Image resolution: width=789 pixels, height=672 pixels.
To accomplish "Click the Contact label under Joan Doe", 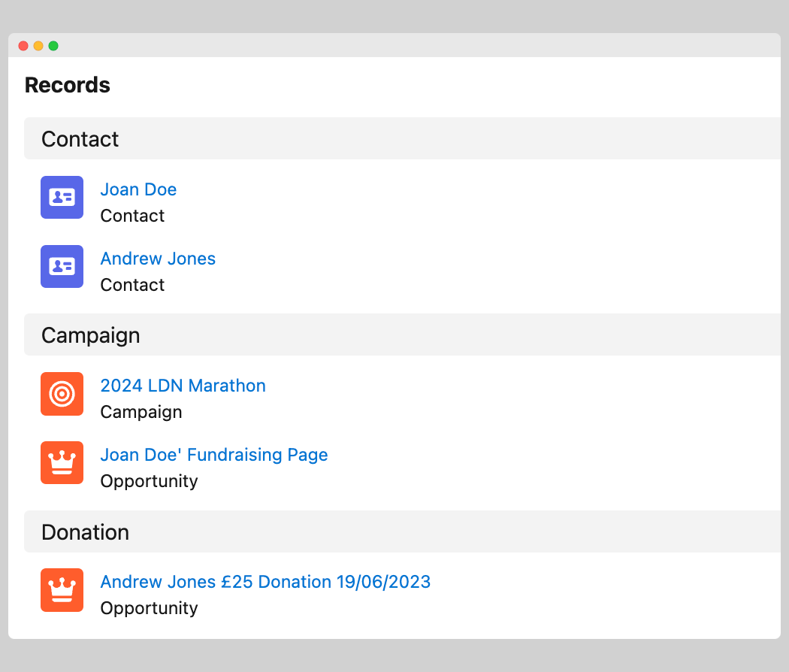I will tap(132, 216).
